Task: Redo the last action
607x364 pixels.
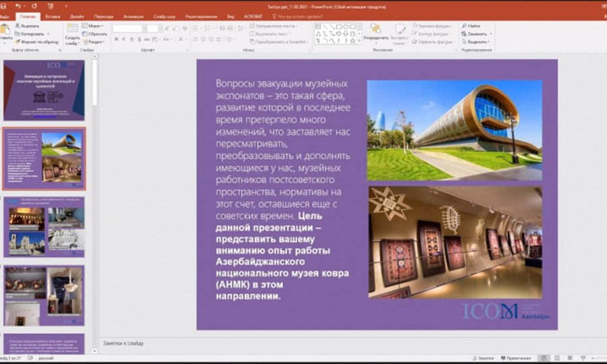Action: (x=34, y=6)
